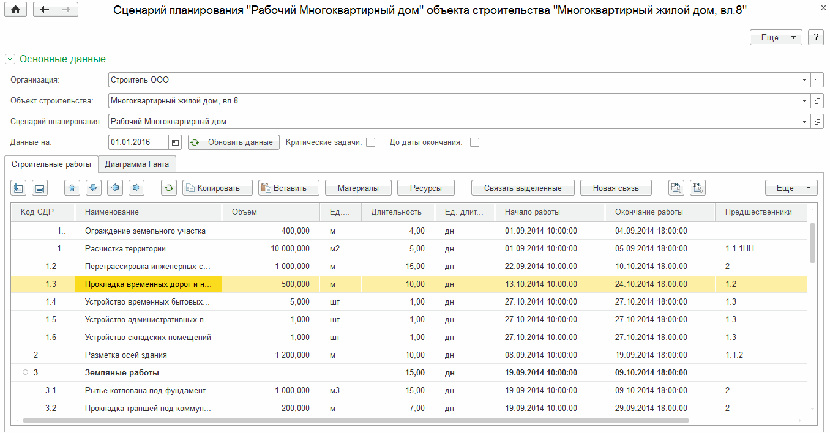Viewport: 830px width, 433px height.
Task: Toggle the До даты окончания checkbox
Action: (474, 143)
